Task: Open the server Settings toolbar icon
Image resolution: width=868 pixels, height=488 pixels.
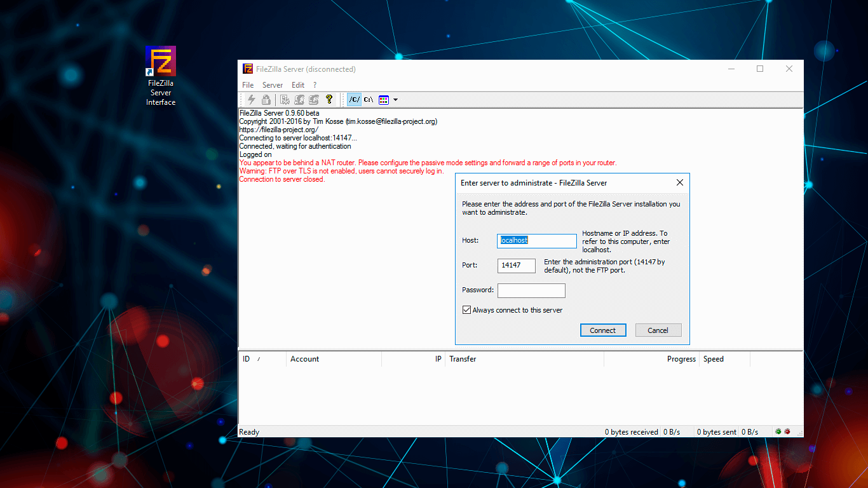Action: point(283,100)
